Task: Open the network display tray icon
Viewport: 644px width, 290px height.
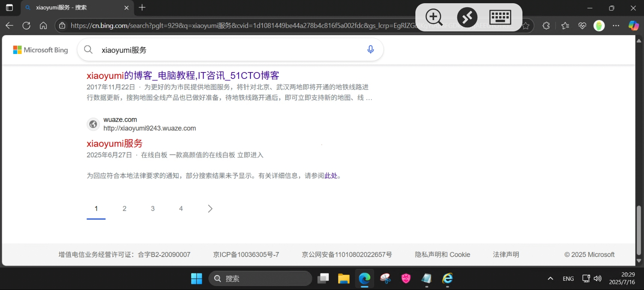Action: pyautogui.click(x=586, y=279)
